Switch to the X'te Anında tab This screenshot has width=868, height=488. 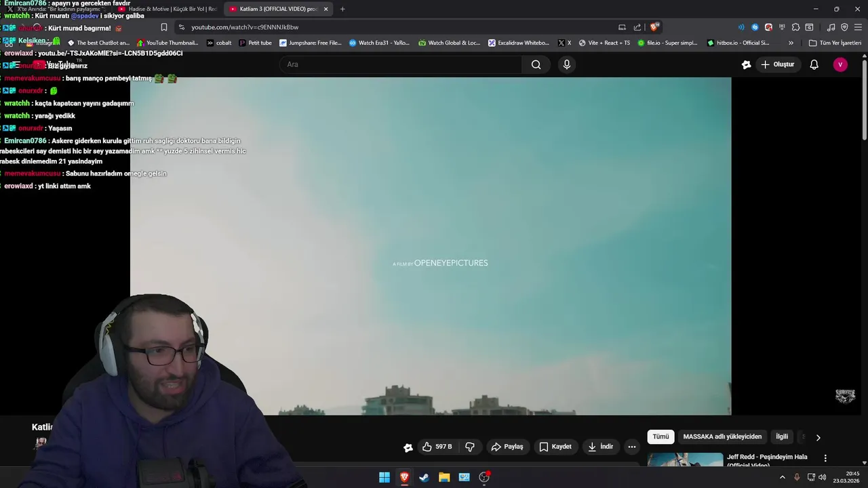tap(56, 9)
